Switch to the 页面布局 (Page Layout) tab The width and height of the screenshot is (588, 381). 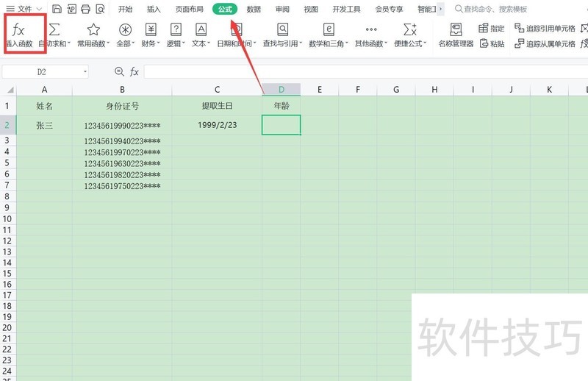pos(190,9)
